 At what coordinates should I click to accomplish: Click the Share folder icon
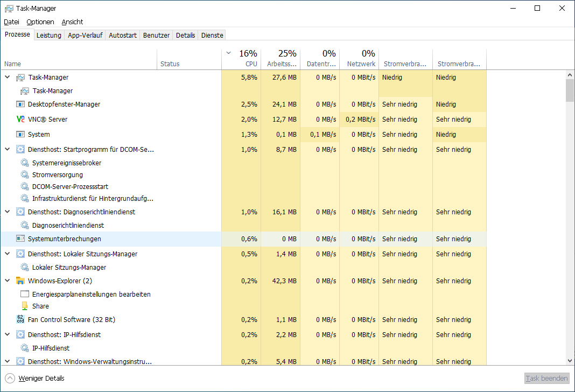click(25, 306)
